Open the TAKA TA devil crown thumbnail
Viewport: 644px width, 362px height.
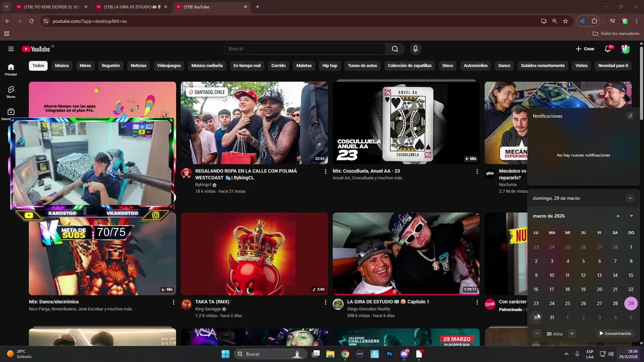pos(254,253)
